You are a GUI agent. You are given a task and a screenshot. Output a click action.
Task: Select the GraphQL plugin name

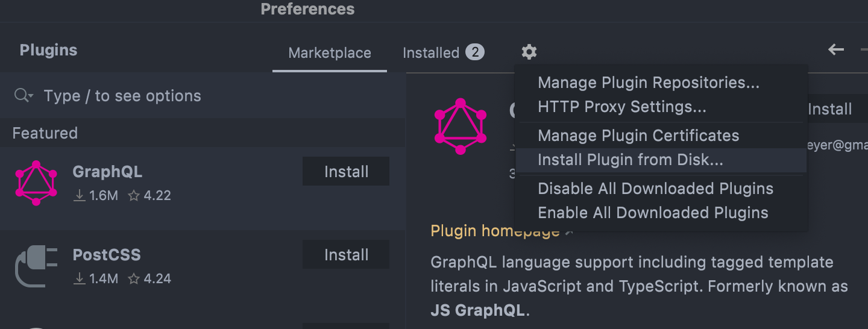[x=107, y=172]
